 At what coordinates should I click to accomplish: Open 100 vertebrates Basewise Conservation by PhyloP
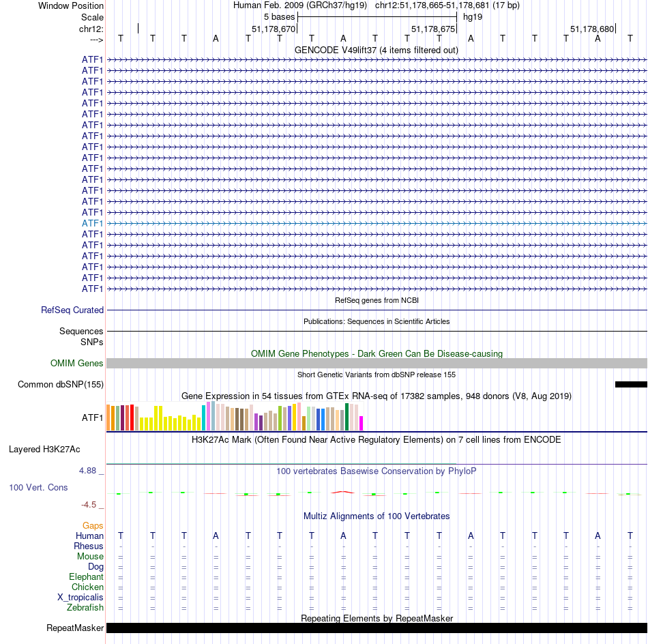pos(377,471)
